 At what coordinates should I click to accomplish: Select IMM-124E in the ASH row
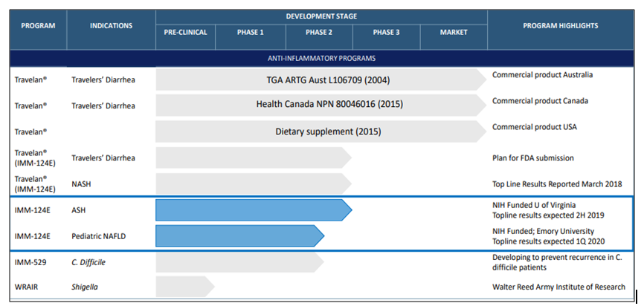pyautogui.click(x=32, y=210)
